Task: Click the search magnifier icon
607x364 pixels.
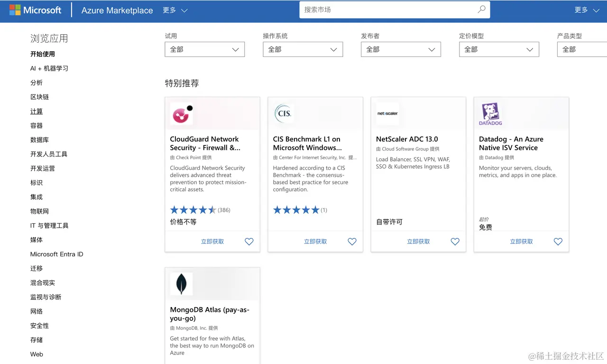Action: coord(481,9)
